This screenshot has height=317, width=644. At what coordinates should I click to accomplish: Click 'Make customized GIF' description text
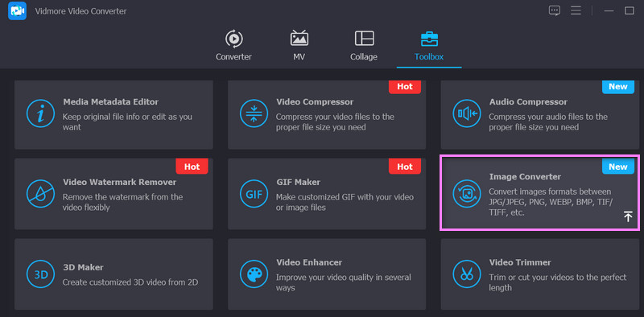pyautogui.click(x=345, y=202)
